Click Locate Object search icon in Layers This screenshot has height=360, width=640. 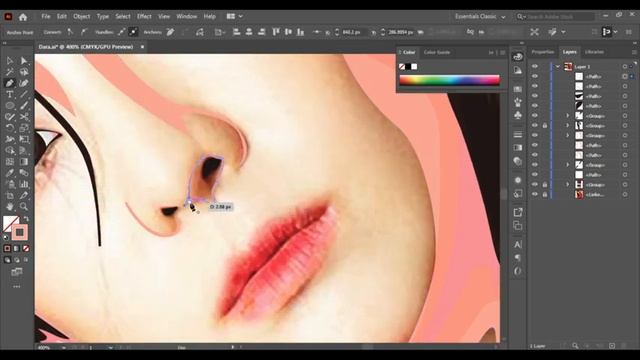(x=575, y=346)
